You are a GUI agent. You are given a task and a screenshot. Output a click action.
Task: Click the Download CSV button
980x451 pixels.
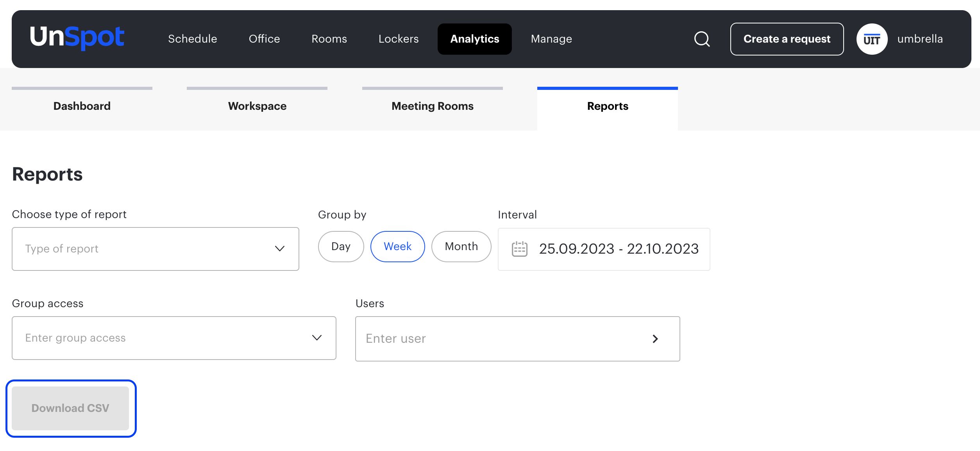tap(70, 408)
